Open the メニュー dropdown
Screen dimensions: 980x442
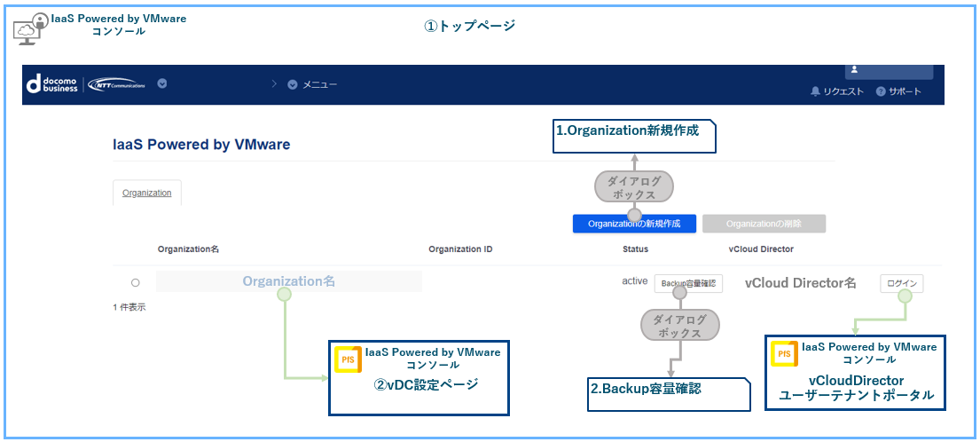point(312,84)
